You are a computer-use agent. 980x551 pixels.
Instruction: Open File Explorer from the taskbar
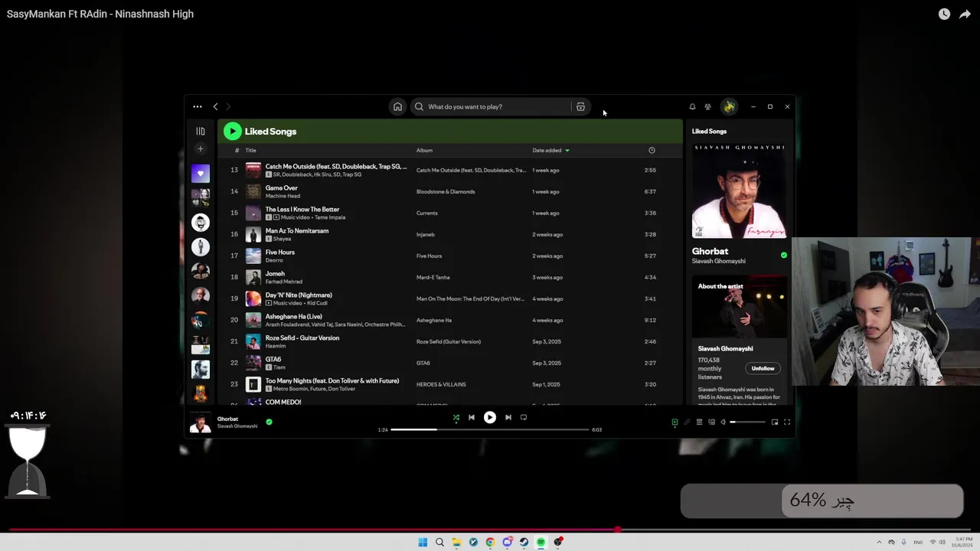[456, 542]
